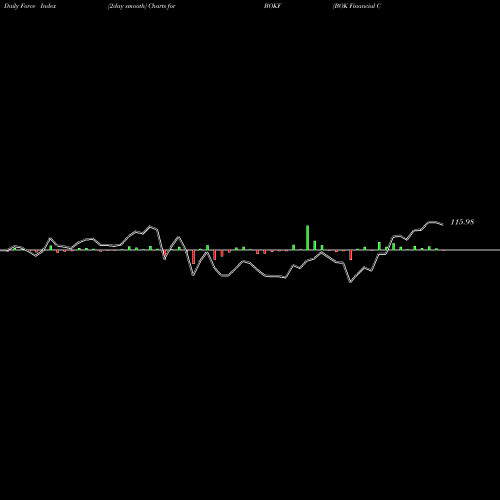Viewport: 500px width, 500px height.
Task: Click the '(2day smooth) Charts for' text
Action: tap(142, 6)
